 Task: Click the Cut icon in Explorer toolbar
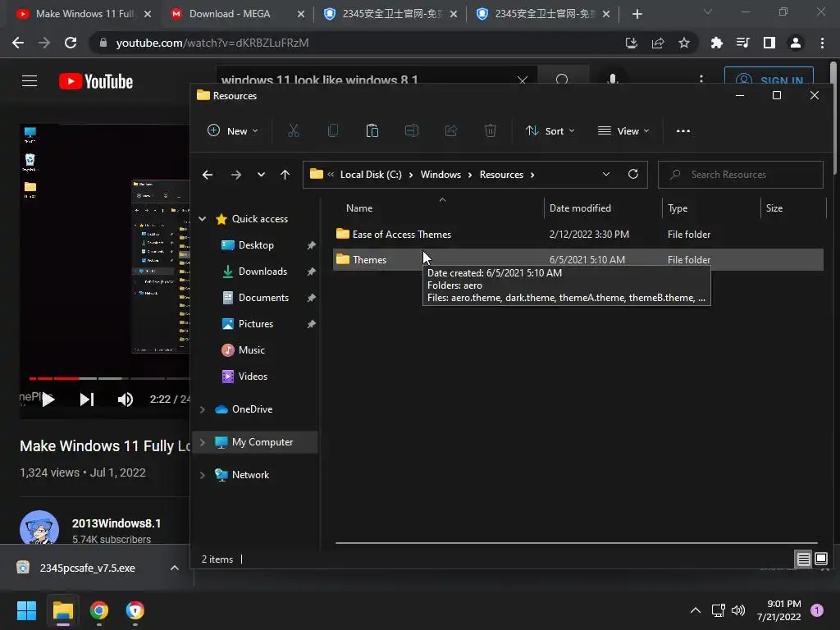tap(294, 130)
